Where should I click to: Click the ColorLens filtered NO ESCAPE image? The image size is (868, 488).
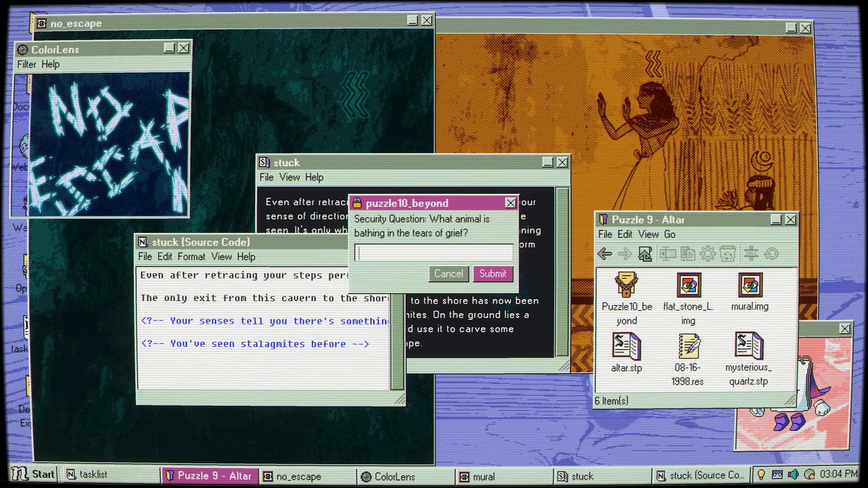click(x=108, y=144)
